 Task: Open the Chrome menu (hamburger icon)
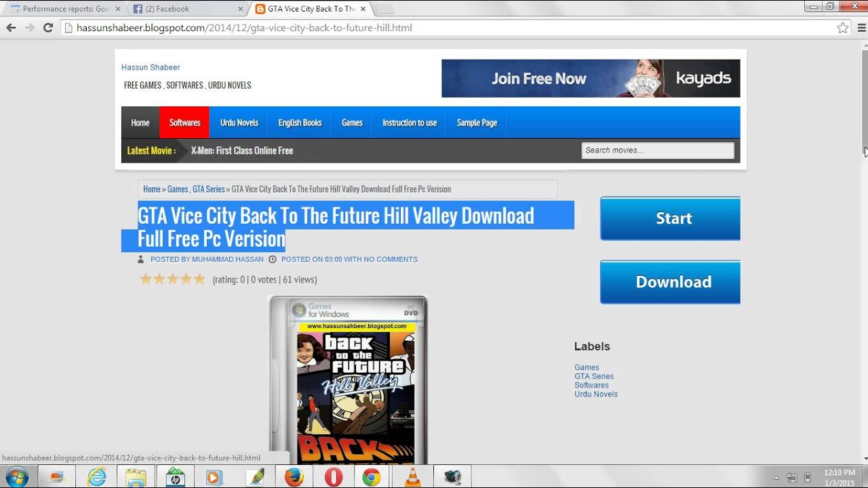[x=862, y=28]
